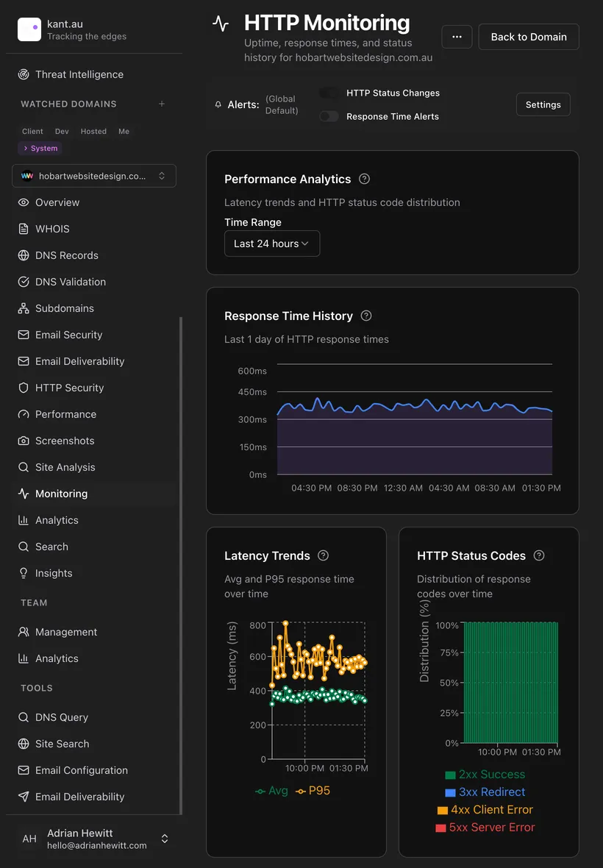Click the 2xx Success green legend swatch
This screenshot has height=868, width=603.
click(x=450, y=775)
